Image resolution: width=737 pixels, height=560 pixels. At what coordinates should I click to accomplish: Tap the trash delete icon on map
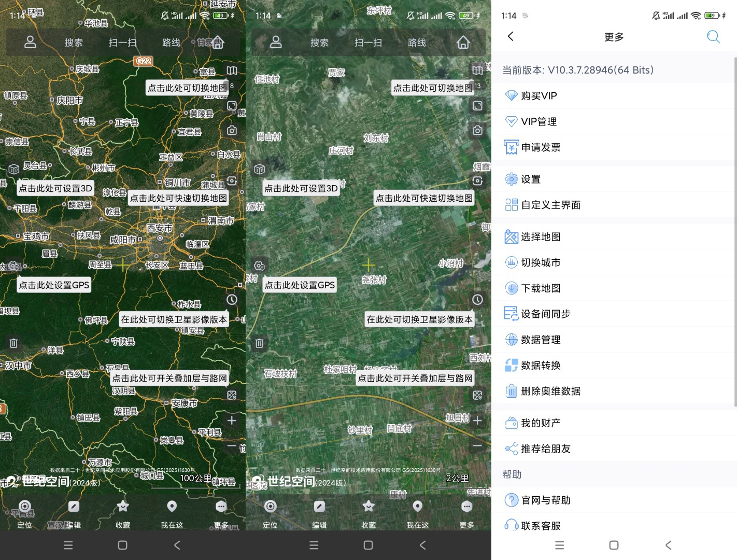click(x=13, y=343)
